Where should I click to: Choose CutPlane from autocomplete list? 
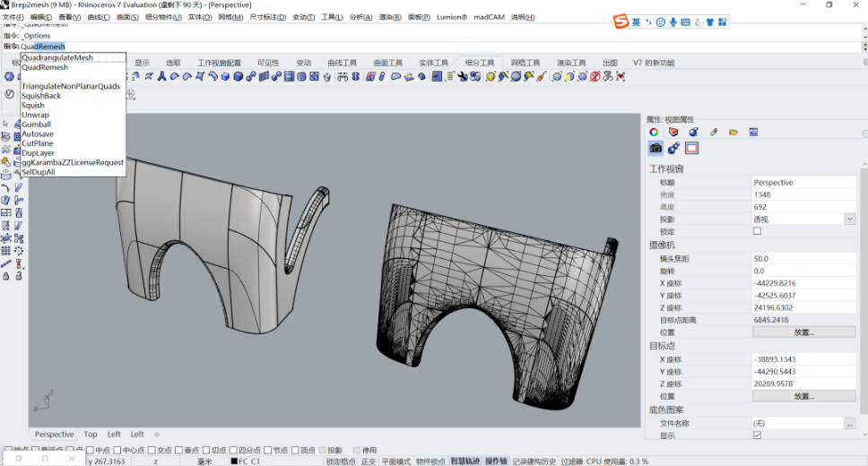73,143
